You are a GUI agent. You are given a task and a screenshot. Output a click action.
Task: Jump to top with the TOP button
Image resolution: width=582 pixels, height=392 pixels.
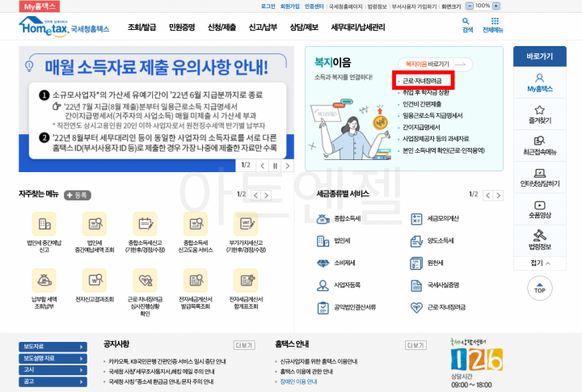pyautogui.click(x=540, y=289)
